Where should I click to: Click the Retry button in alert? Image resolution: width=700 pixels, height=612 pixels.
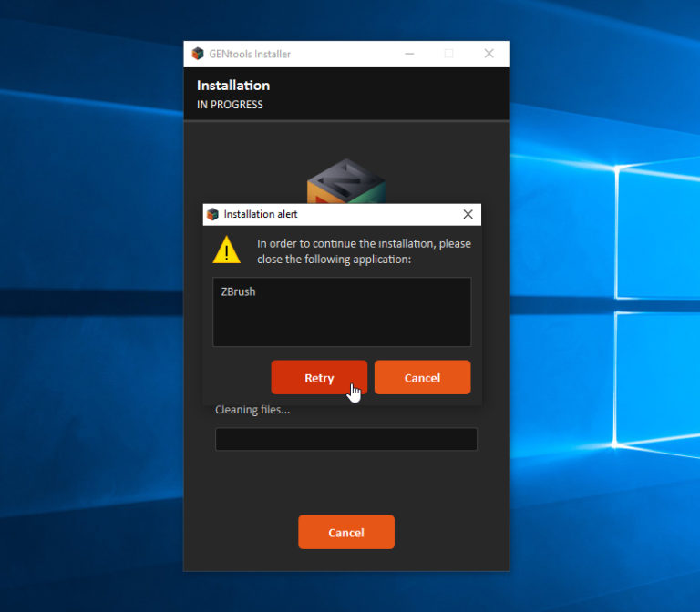coord(319,377)
